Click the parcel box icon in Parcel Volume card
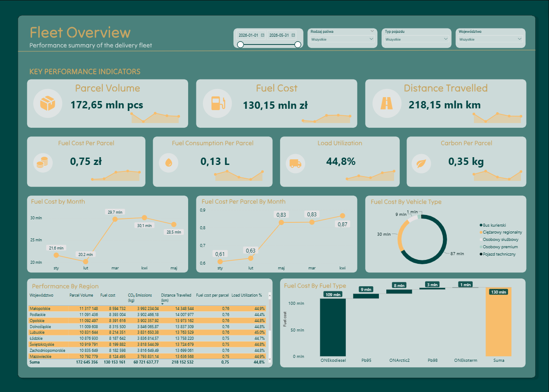This screenshot has height=392, width=549. coord(47,104)
